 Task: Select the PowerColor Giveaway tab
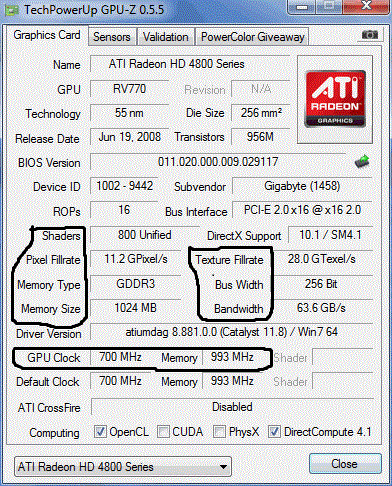(252, 37)
